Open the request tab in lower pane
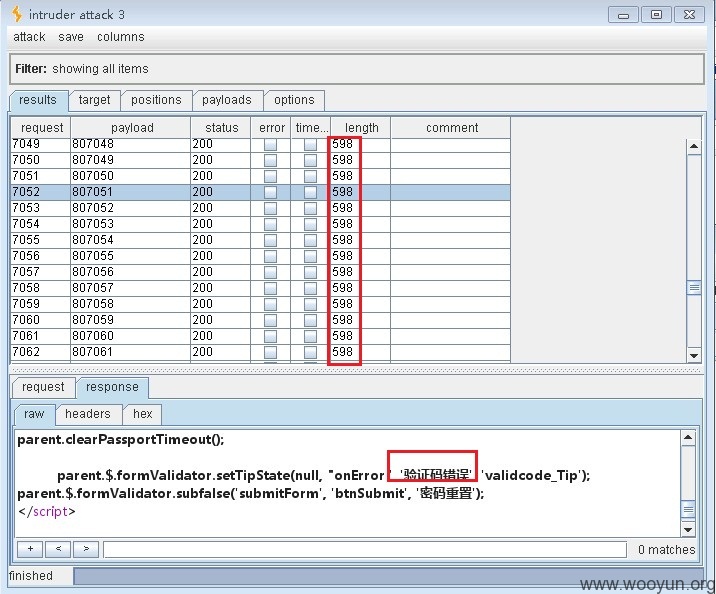This screenshot has width=716, height=594. (x=43, y=387)
